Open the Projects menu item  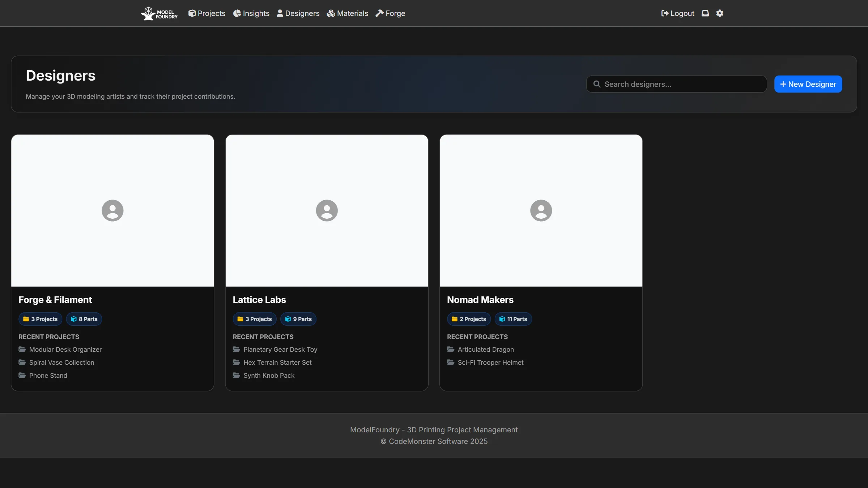207,13
